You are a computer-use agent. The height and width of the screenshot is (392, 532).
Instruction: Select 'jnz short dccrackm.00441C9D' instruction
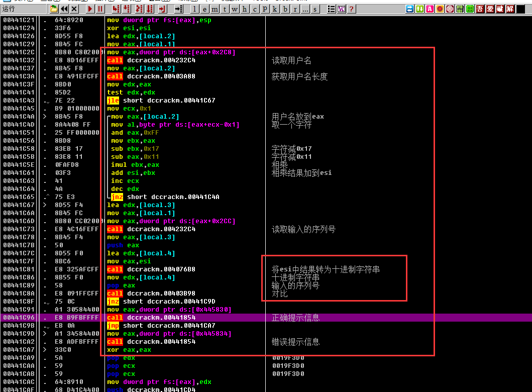(161, 302)
